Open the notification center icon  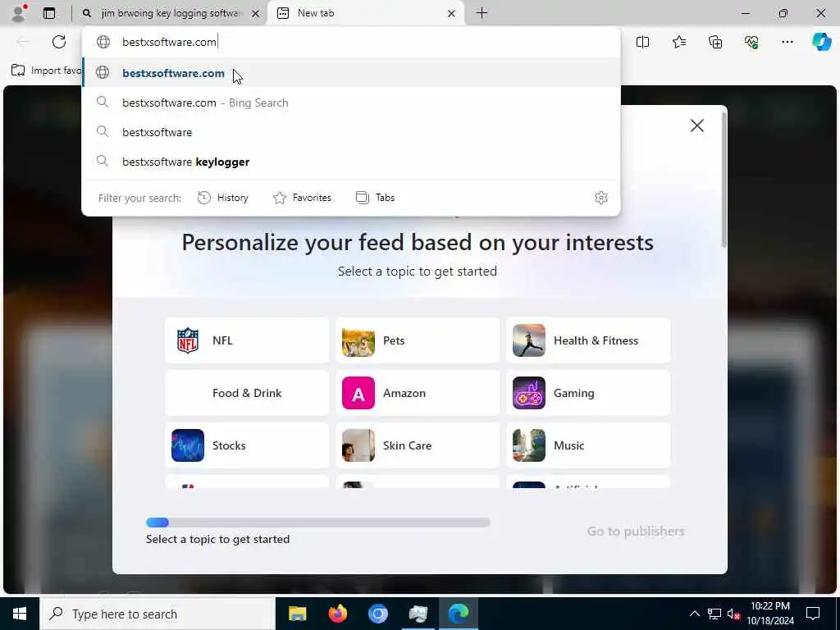coord(813,614)
